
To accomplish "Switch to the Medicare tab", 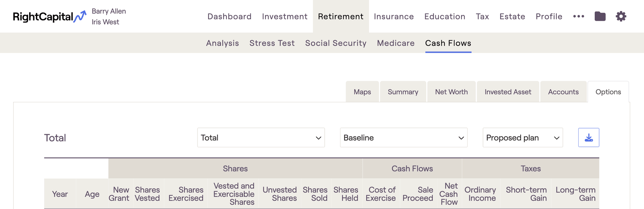I will coord(396,43).
